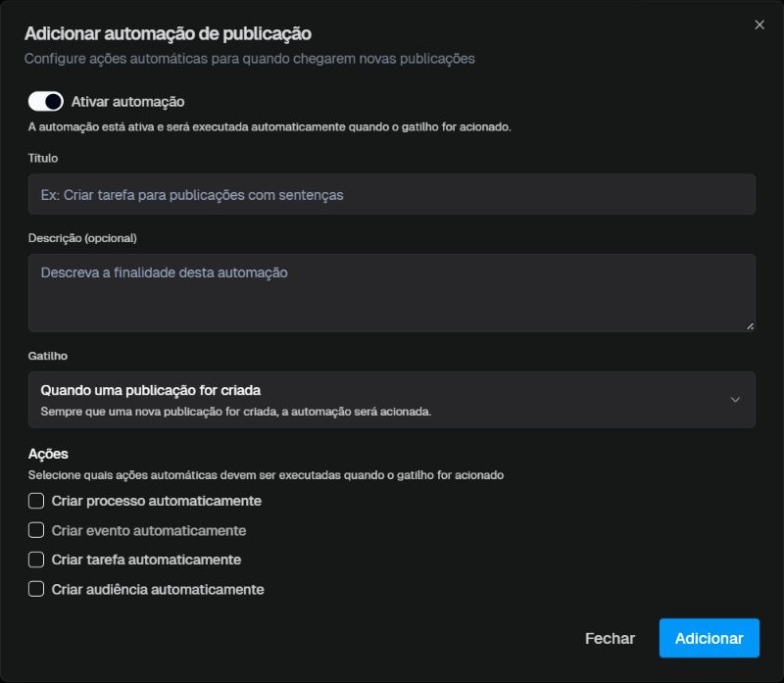Check Criar processo automaticamente

point(36,501)
